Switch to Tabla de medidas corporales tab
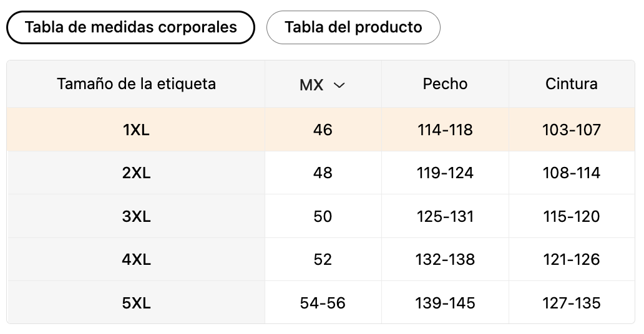Image resolution: width=644 pixels, height=334 pixels. tap(130, 27)
